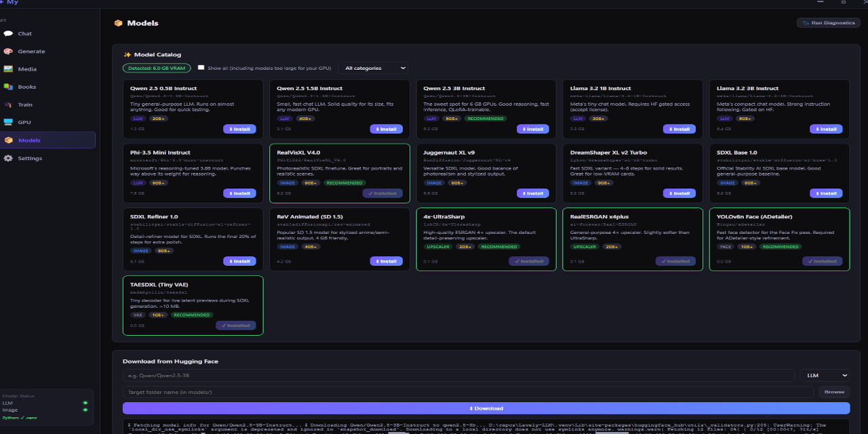Click the VAE tag on TAESDXL card
The image size is (868, 434).
[137, 315]
